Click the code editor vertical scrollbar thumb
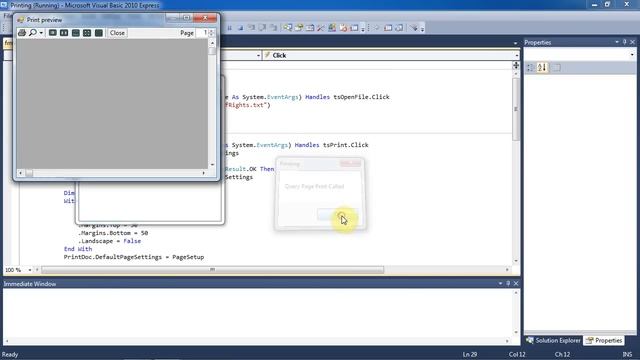Screen dimensions: 640x360 (516, 109)
